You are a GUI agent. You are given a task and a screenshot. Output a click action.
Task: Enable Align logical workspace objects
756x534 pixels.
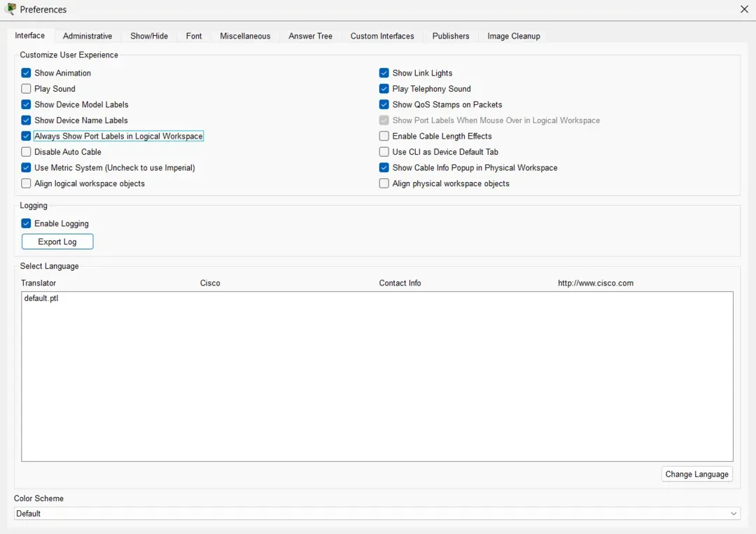click(x=26, y=183)
